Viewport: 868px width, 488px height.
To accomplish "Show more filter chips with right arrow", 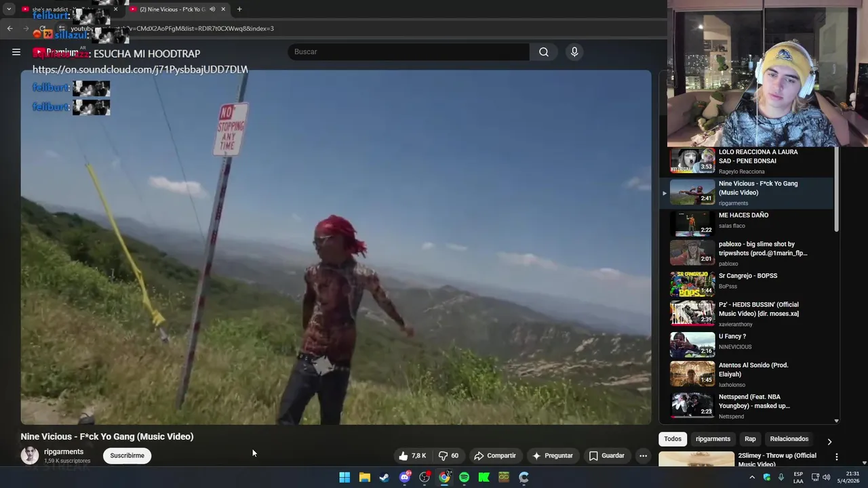I will pos(829,441).
